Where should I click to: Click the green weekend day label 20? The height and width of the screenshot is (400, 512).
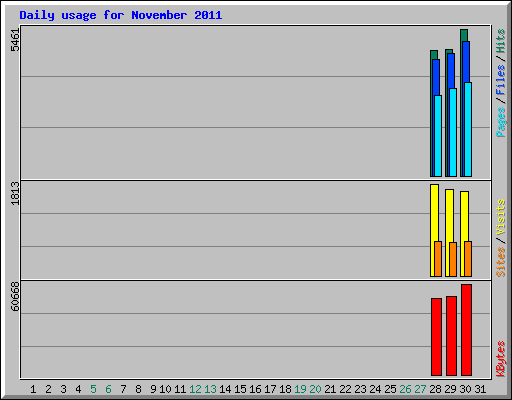click(x=315, y=389)
